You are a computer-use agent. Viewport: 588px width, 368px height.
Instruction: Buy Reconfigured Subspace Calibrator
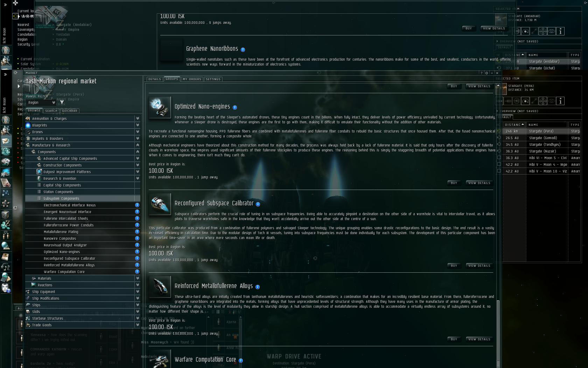454,266
